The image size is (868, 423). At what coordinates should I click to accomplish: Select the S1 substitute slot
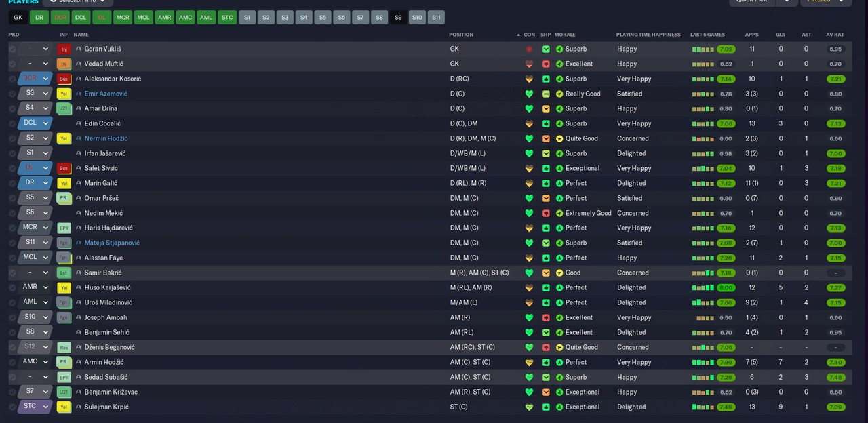tap(248, 17)
